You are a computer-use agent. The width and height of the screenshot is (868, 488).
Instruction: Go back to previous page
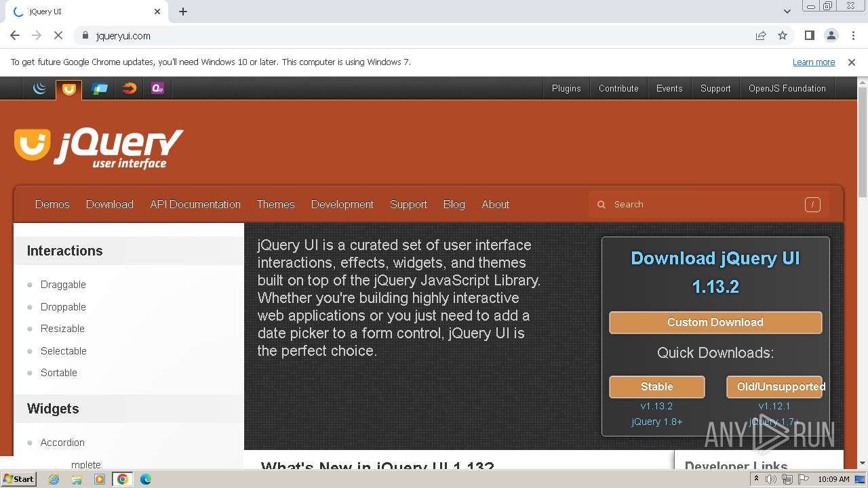tap(15, 35)
